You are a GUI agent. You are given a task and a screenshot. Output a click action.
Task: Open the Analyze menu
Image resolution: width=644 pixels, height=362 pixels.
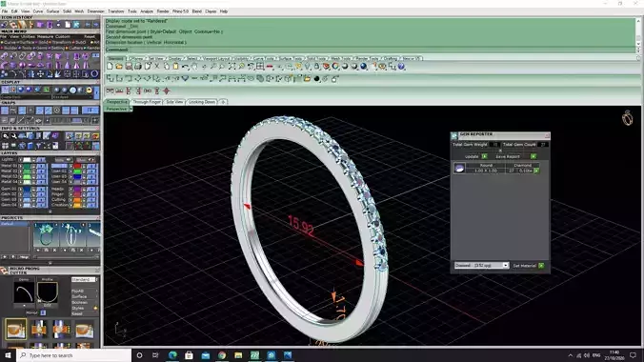(147, 11)
